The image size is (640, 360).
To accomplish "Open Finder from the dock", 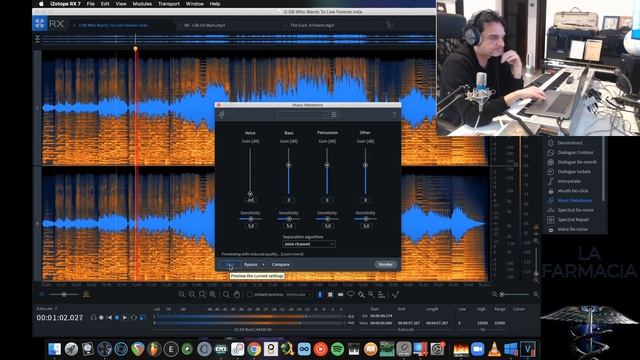I will coord(54,349).
